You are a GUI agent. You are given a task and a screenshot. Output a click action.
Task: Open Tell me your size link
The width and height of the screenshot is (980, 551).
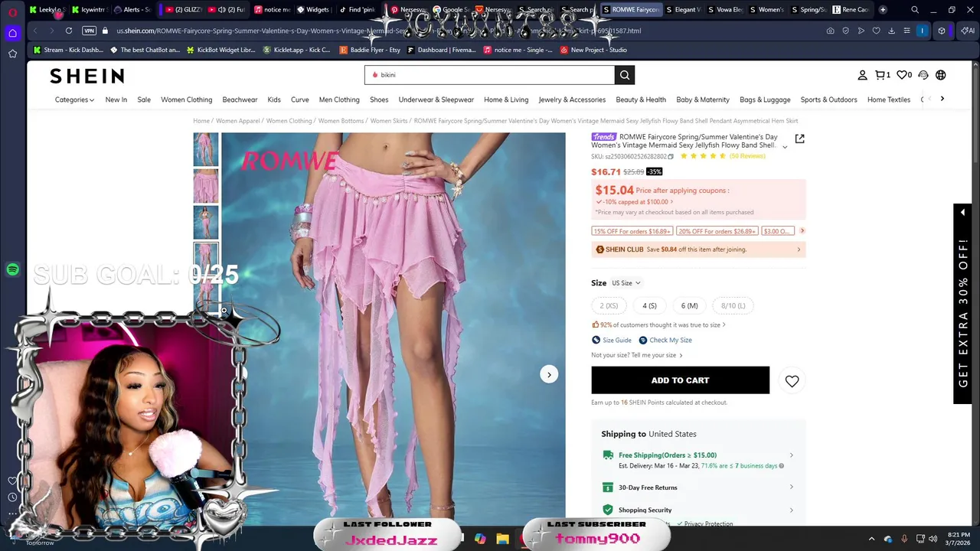click(655, 355)
